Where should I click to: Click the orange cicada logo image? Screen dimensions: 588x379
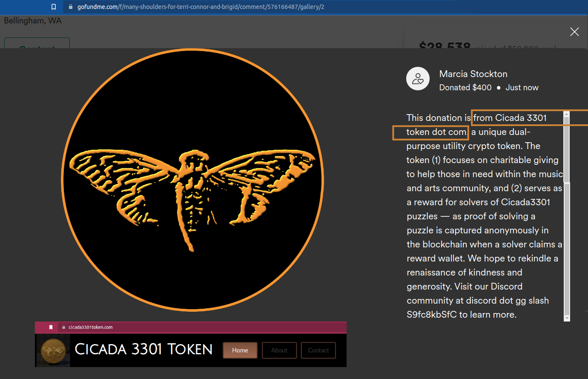192,180
